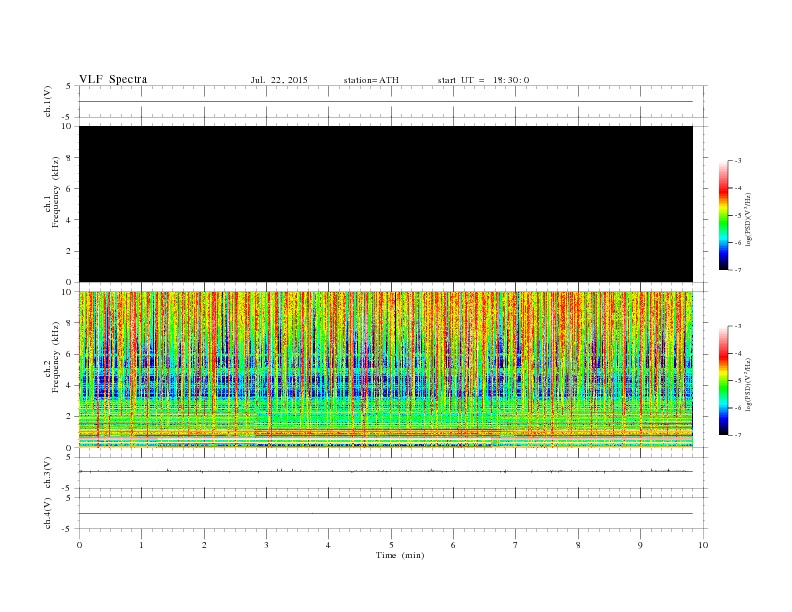Viewport: 792px width, 612px height.
Task: Click the time axis tick label "9"
Action: click(640, 545)
